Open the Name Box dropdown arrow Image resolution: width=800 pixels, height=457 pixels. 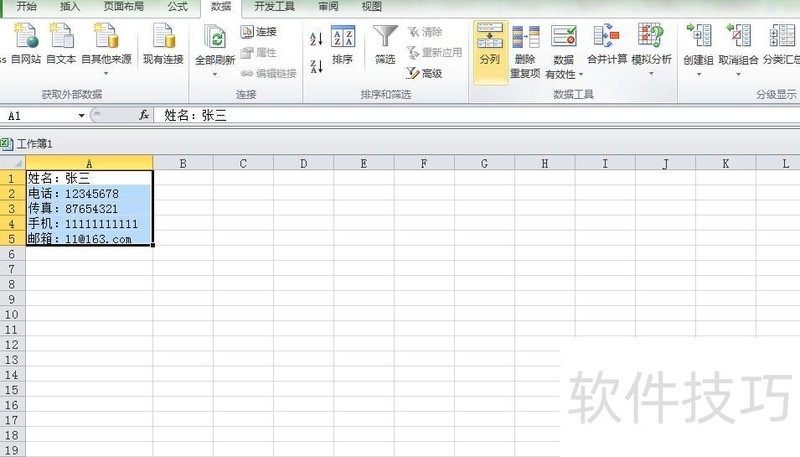click(82, 116)
